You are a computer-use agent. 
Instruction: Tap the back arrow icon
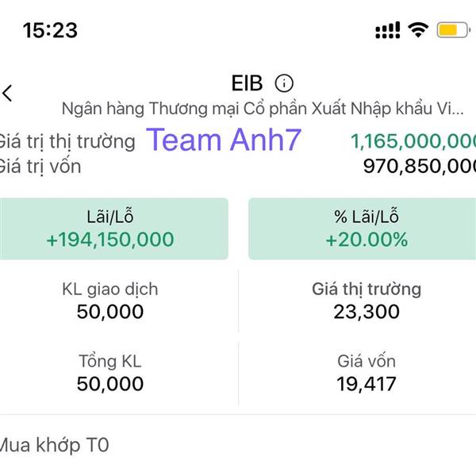(7, 93)
